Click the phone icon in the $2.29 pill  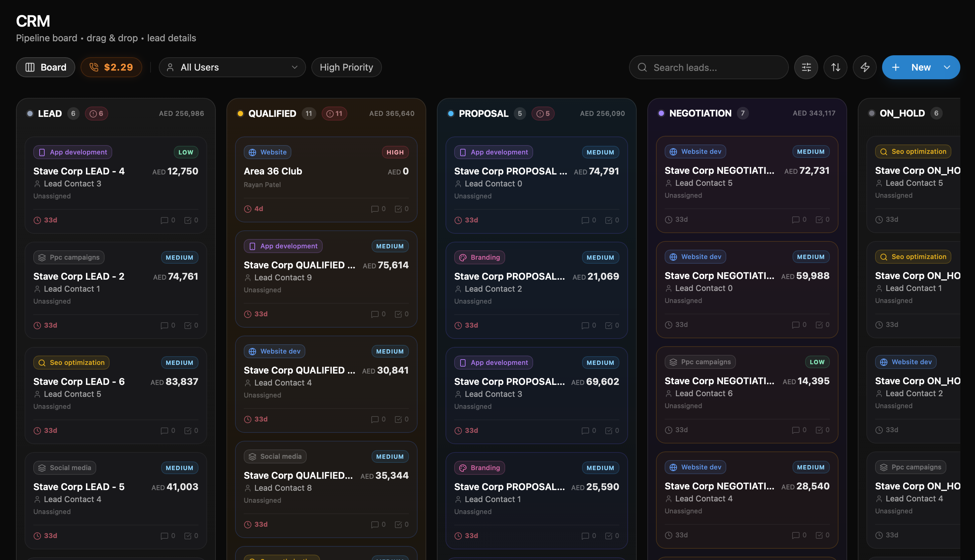pyautogui.click(x=94, y=67)
